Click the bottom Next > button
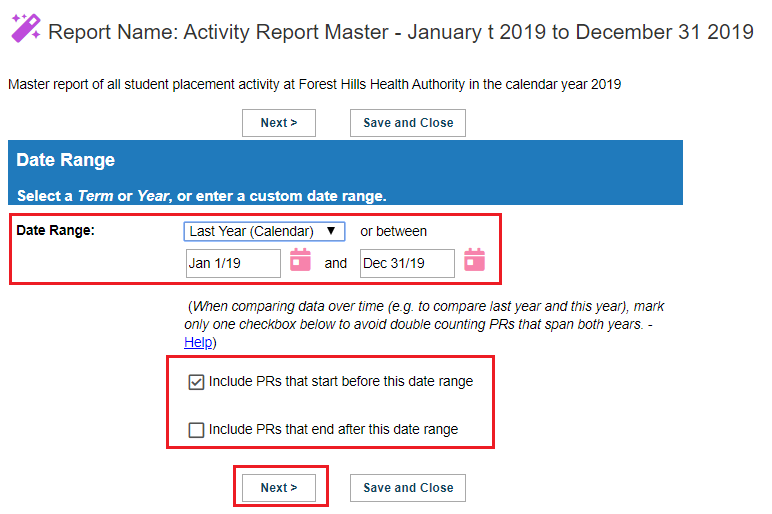 coord(279,488)
